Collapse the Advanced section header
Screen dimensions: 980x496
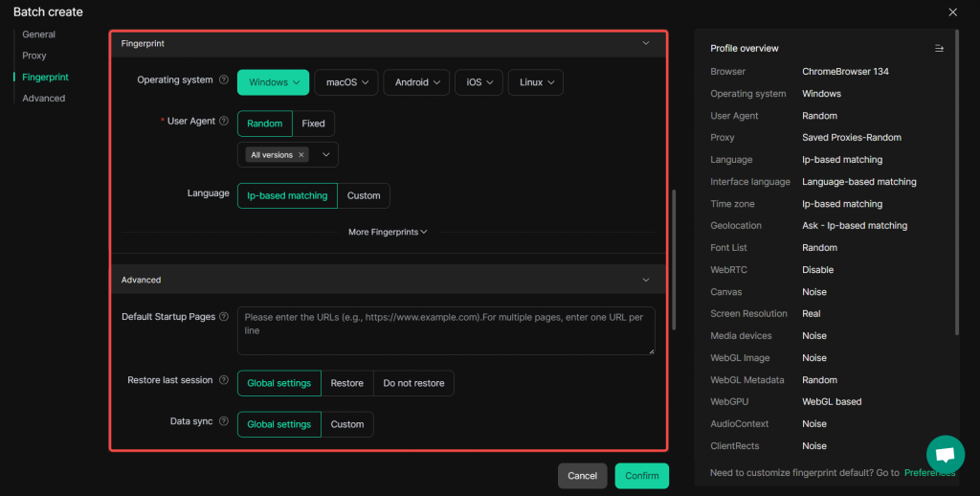point(646,280)
